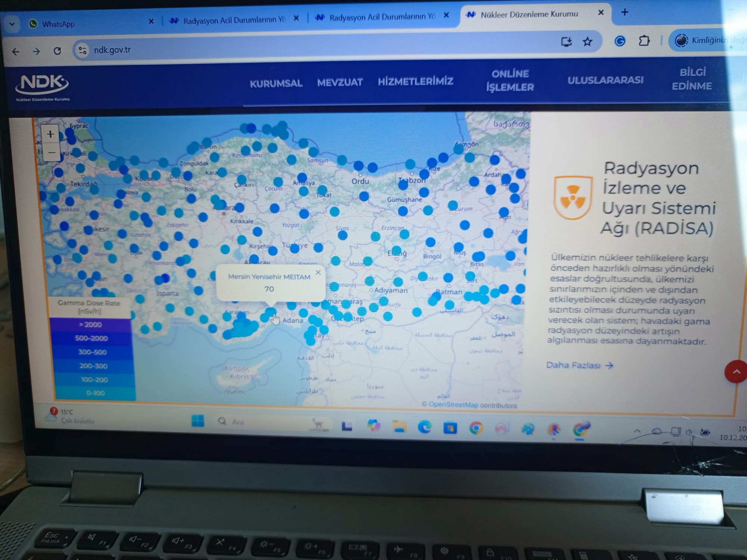Click the OpenStreetMap attribution link
This screenshot has width=747, height=560.
click(x=453, y=405)
